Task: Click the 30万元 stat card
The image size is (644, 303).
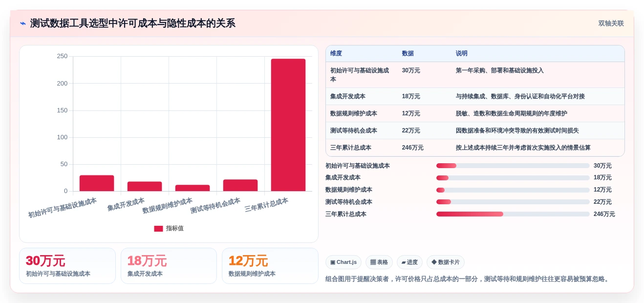Action: tap(67, 266)
